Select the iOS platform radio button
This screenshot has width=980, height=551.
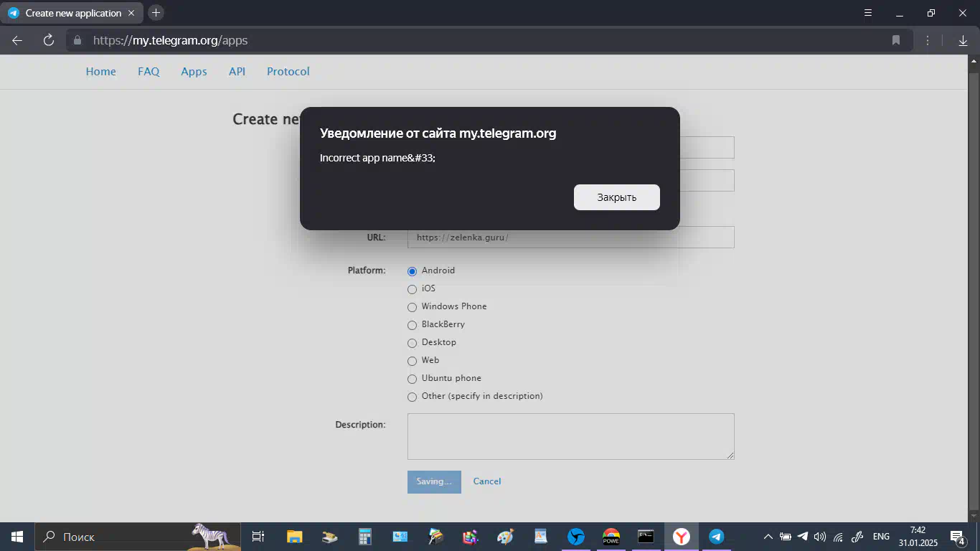412,289
